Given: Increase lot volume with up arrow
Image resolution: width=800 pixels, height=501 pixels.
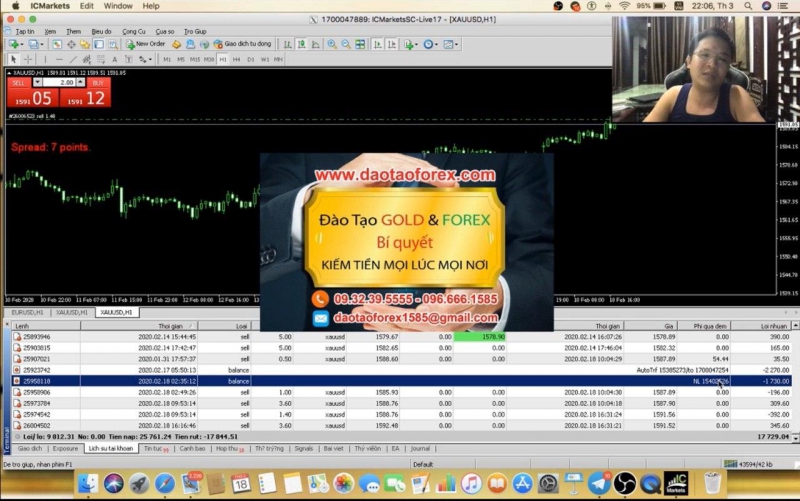Looking at the screenshot, I should point(81,82).
